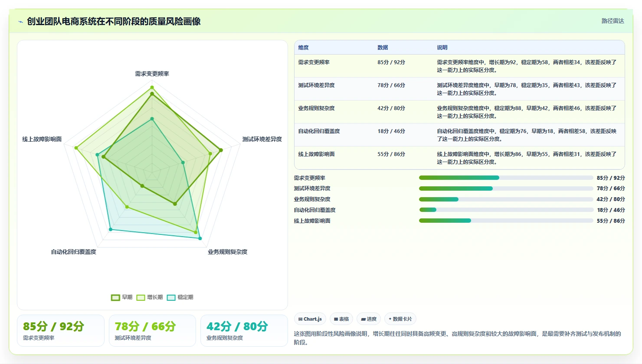
Task: Click the summary paragraph under the tags
Action: tap(458, 338)
